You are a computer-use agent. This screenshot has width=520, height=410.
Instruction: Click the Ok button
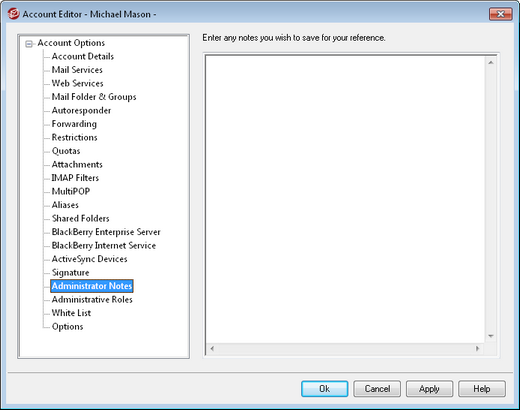[x=324, y=389]
